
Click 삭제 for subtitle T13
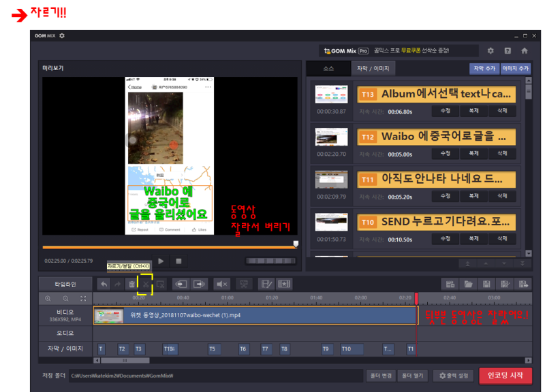pos(502,111)
